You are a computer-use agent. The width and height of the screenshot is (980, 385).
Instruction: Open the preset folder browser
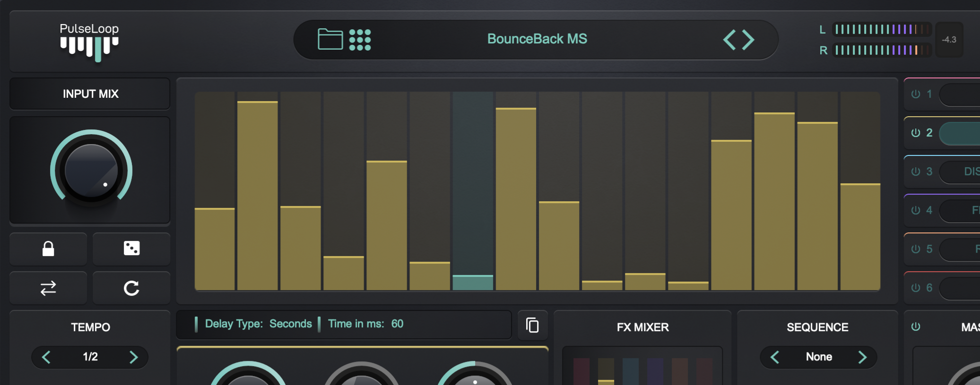tap(330, 39)
